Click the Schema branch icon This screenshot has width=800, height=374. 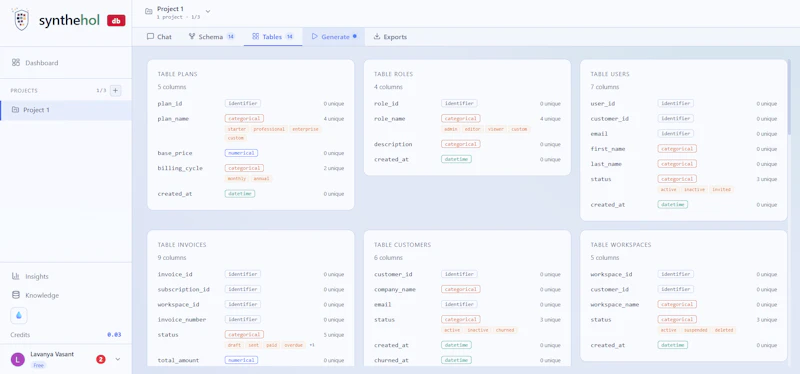[192, 37]
